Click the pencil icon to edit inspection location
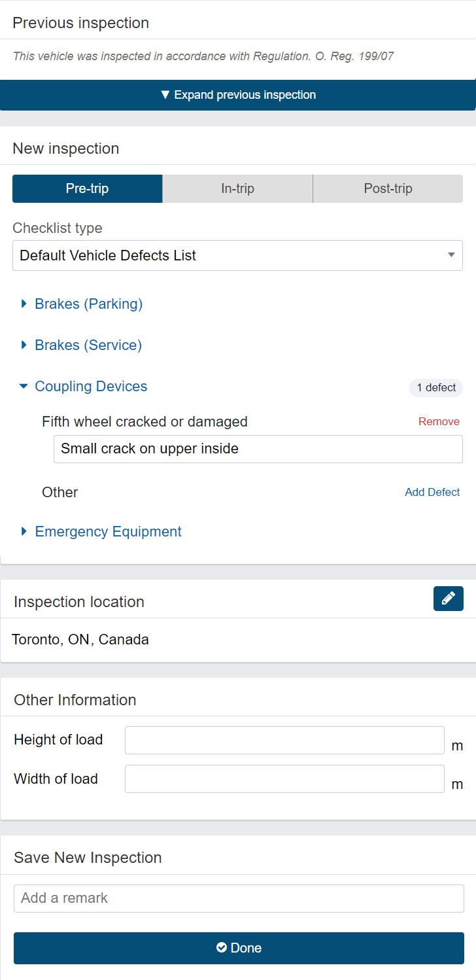 [448, 598]
